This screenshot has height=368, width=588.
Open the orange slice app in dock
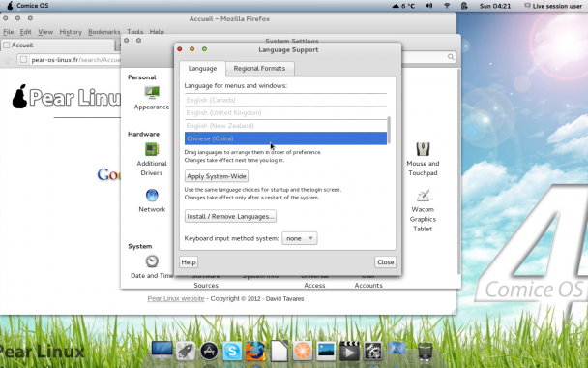(303, 352)
